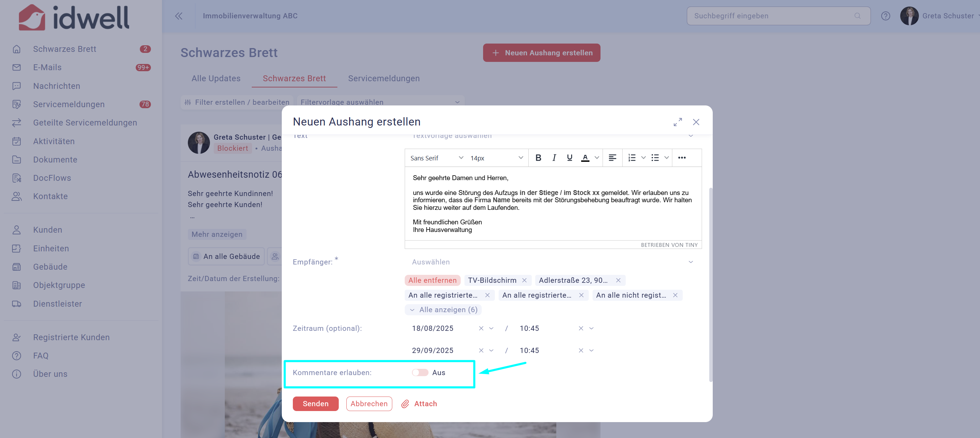Remove Adlerstraße 23 recipient tag

coord(618,280)
